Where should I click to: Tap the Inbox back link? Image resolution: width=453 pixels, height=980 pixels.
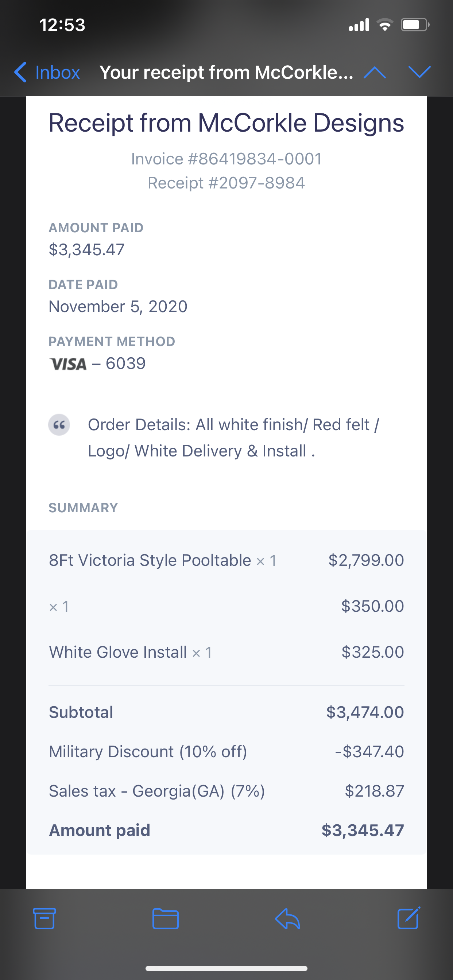[x=58, y=72]
